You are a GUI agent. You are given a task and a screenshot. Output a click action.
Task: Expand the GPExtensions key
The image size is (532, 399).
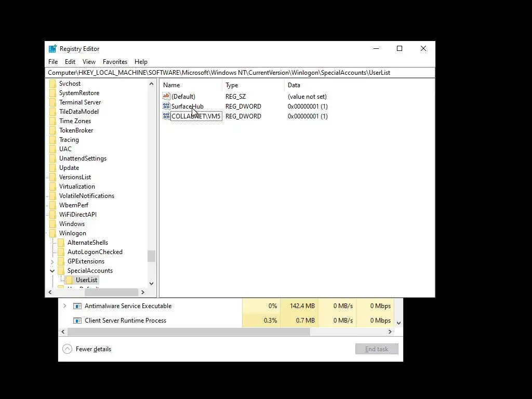[52, 262]
